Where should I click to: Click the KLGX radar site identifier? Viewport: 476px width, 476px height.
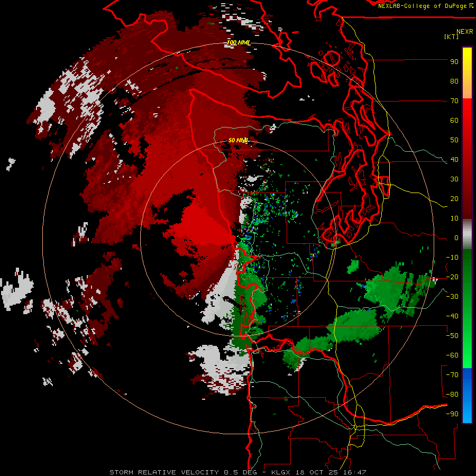pos(282,472)
